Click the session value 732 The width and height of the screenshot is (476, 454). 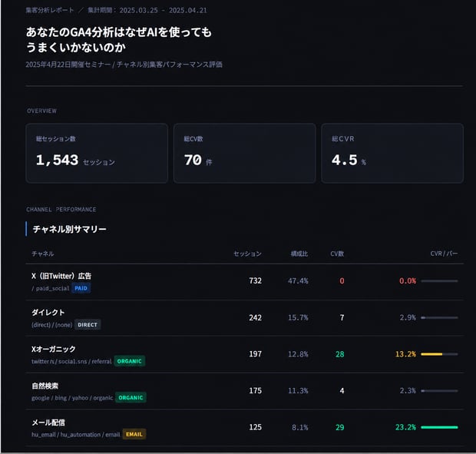click(256, 280)
